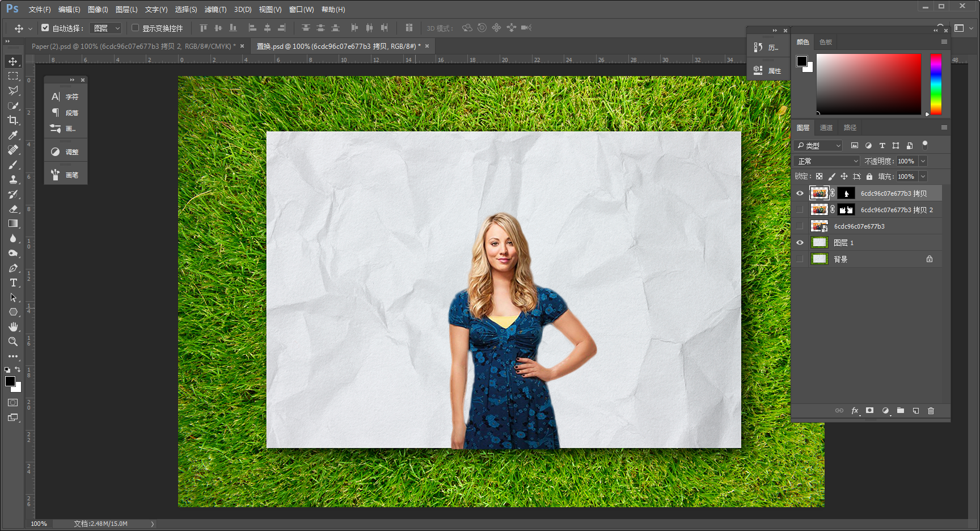Create a new layer with the icon
The width and height of the screenshot is (980, 531).
point(916,410)
